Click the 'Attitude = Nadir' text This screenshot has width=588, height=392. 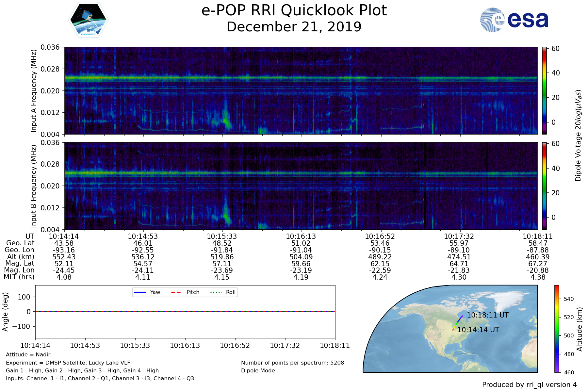click(28, 355)
